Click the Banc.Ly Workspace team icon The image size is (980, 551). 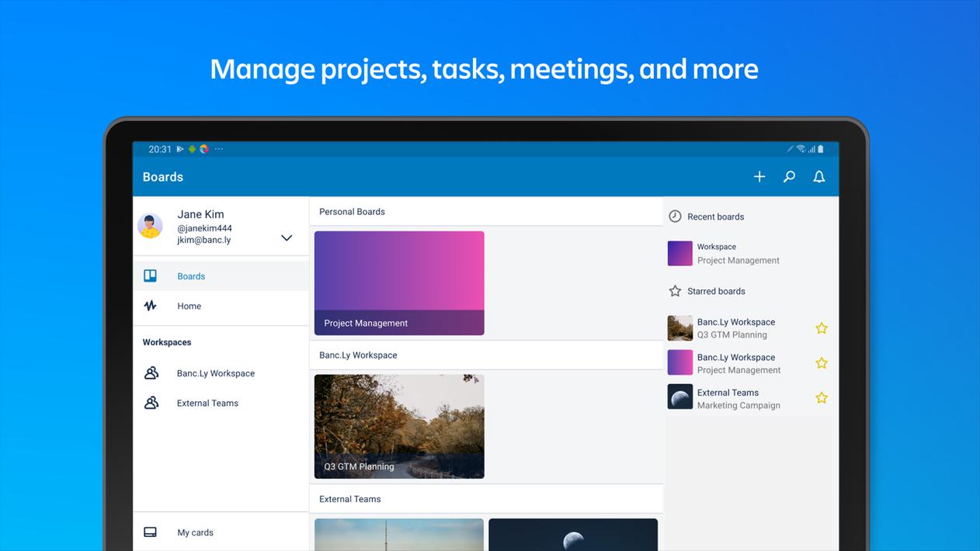click(x=151, y=373)
